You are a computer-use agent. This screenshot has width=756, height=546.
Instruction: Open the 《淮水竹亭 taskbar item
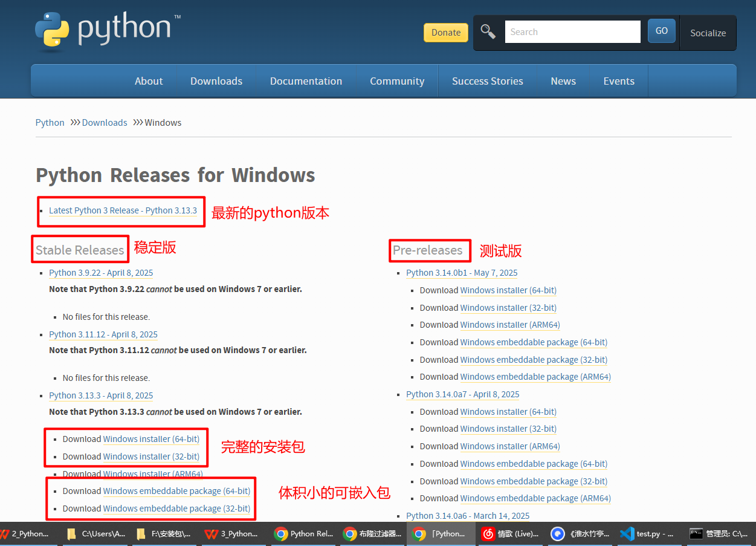580,534
